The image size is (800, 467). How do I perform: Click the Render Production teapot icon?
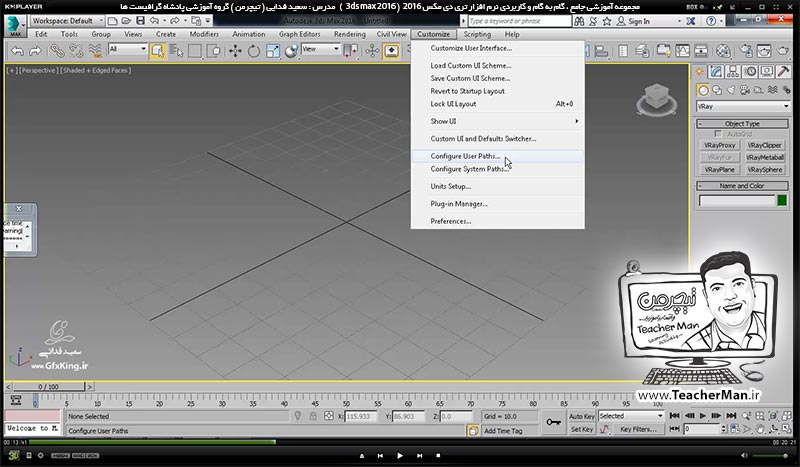[783, 51]
